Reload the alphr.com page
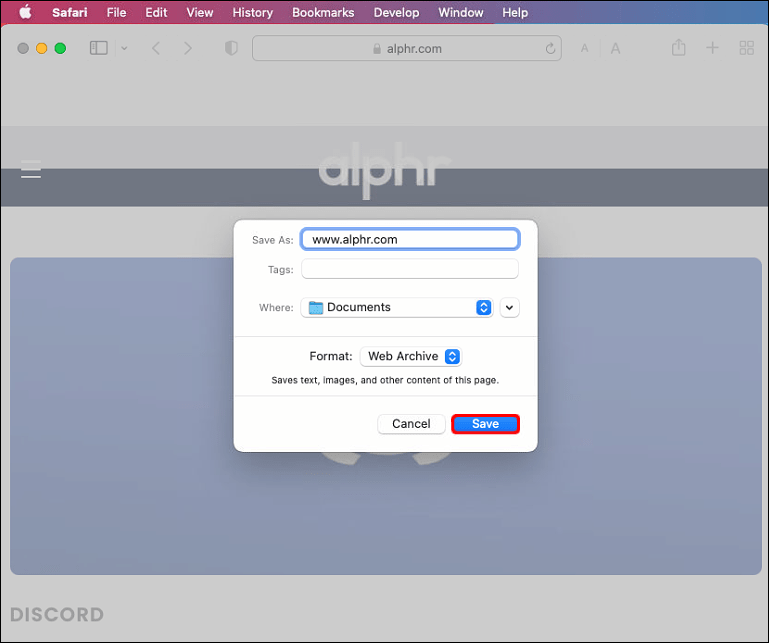Image resolution: width=769 pixels, height=643 pixels. click(550, 49)
